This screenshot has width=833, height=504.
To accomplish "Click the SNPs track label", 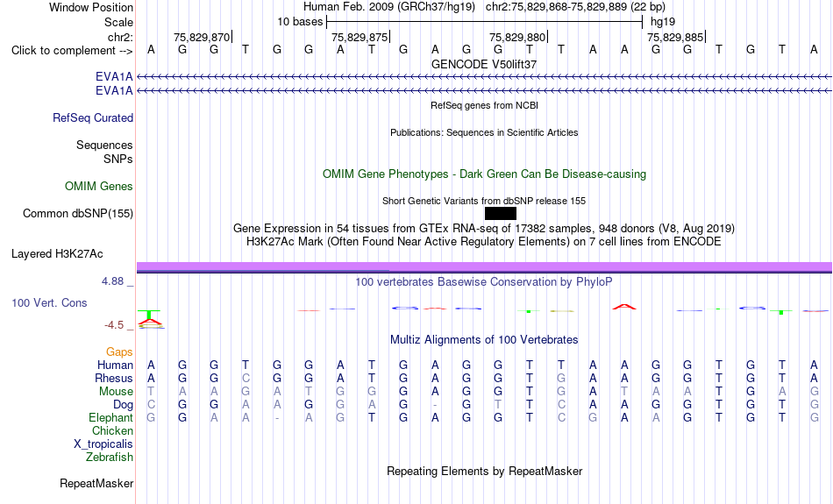I will pos(118,159).
